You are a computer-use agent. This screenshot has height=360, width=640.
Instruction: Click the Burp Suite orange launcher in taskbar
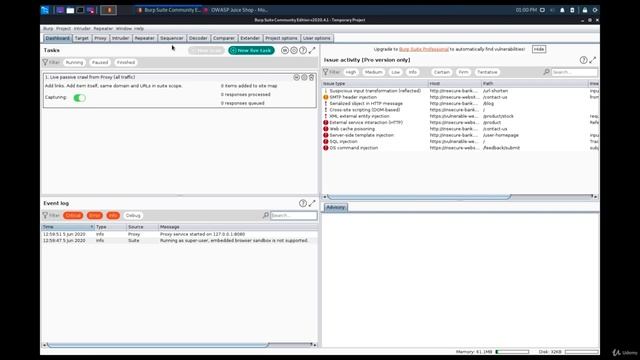point(109,10)
